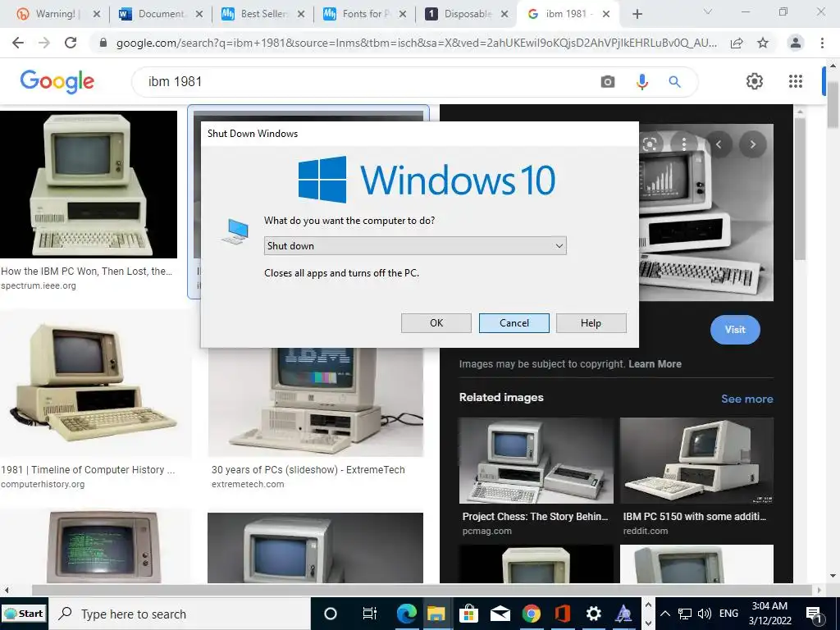Screen dimensions: 840x630
Task: Open Office app from taskbar
Action: point(562,614)
